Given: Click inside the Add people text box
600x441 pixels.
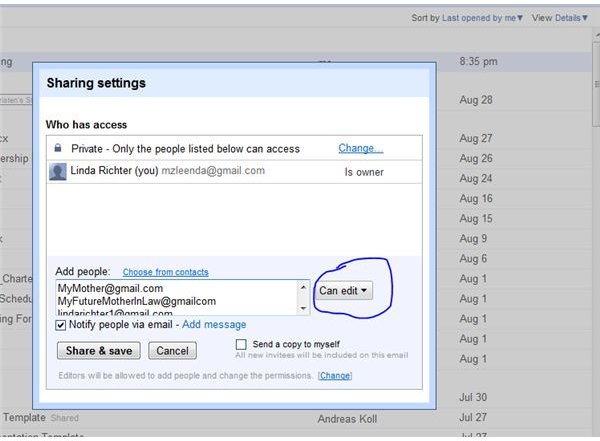Looking at the screenshot, I should tap(177, 298).
